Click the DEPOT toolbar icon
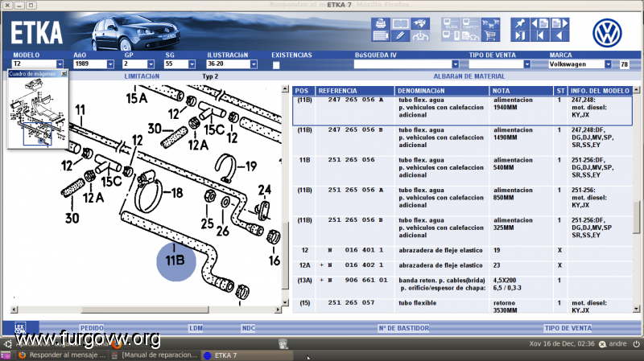 (x=471, y=23)
